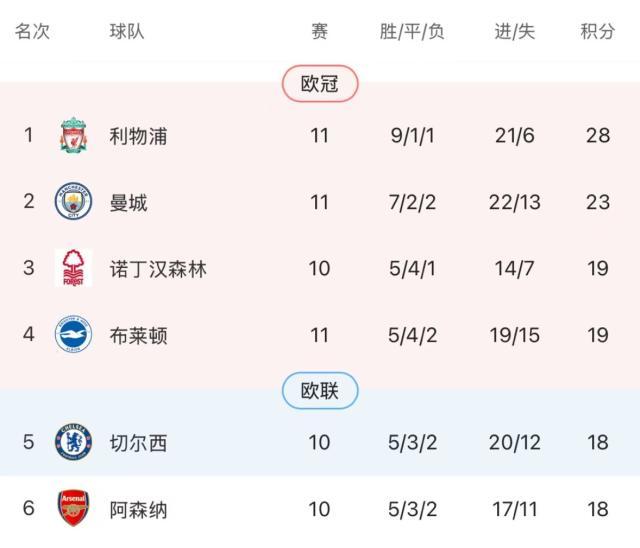Viewport: 640px width, 548px height.
Task: Click the Brighton club crest icon
Action: tap(73, 335)
